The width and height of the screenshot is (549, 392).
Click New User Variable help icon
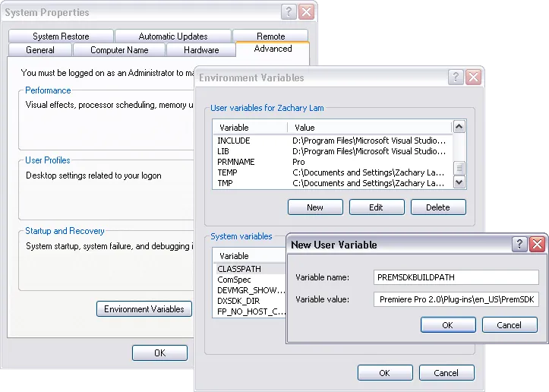520,244
